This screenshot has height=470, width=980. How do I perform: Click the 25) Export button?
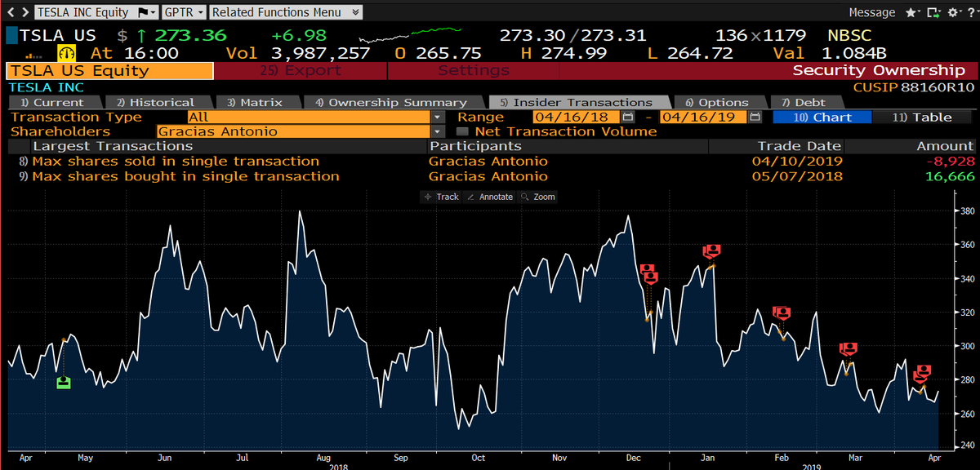(x=301, y=71)
